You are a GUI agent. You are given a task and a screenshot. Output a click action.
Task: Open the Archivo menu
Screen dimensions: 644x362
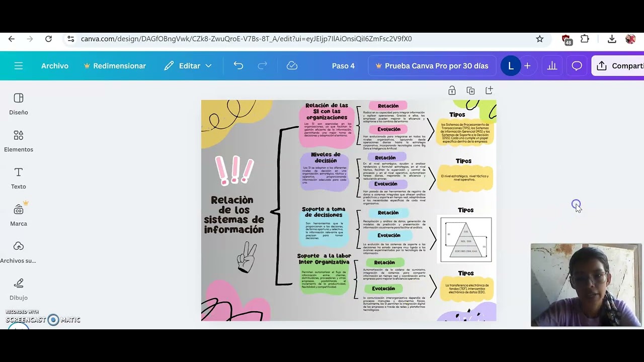click(55, 66)
